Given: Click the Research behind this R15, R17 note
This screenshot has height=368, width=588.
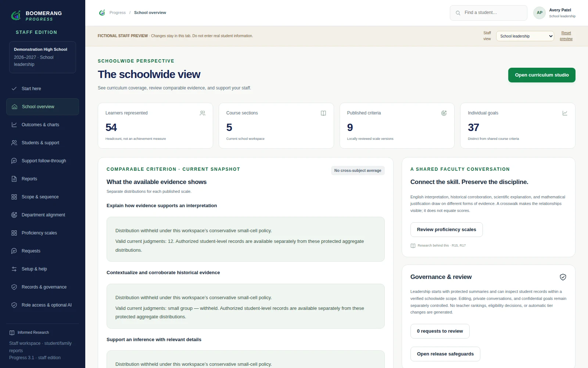Looking at the screenshot, I should (x=438, y=245).
